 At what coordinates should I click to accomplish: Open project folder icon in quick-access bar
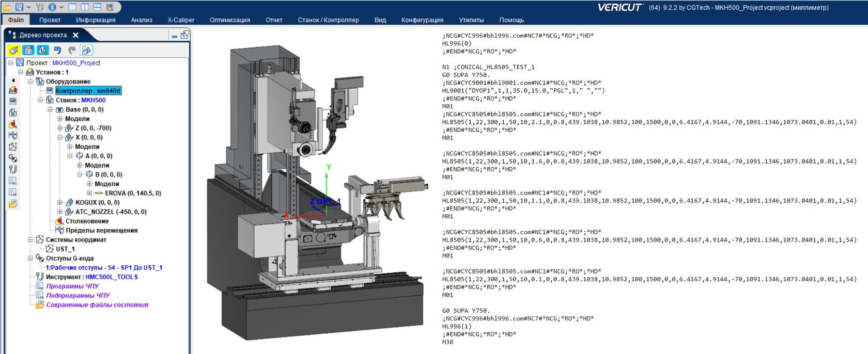pyautogui.click(x=7, y=7)
